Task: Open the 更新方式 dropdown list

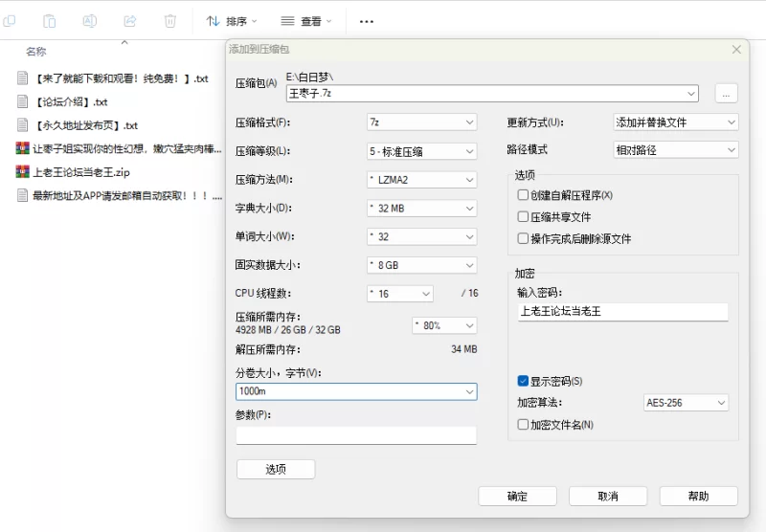Action: [675, 122]
